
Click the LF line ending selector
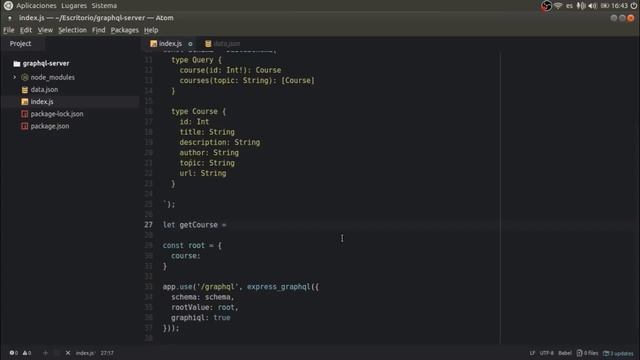coord(532,353)
